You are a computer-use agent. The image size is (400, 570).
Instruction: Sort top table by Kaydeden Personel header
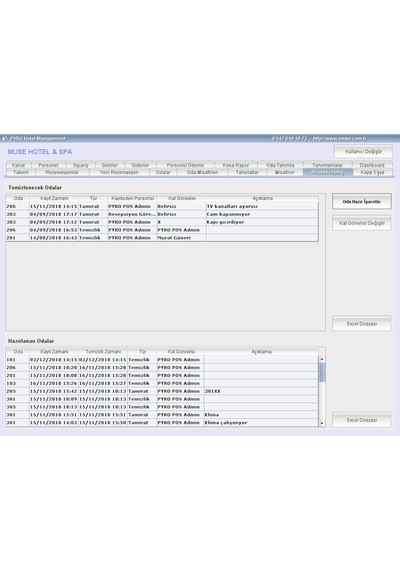[132, 198]
